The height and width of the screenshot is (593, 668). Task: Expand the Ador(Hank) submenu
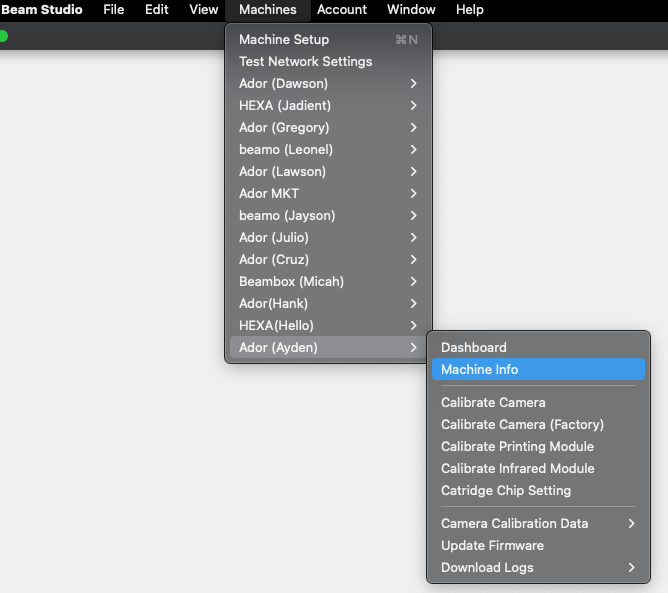pyautogui.click(x=328, y=303)
